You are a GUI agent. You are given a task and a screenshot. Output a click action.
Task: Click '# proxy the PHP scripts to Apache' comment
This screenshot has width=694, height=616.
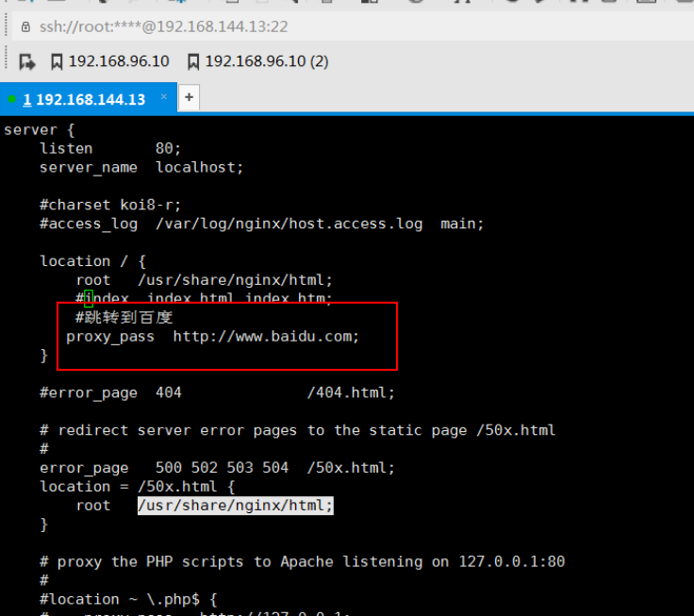click(303, 562)
